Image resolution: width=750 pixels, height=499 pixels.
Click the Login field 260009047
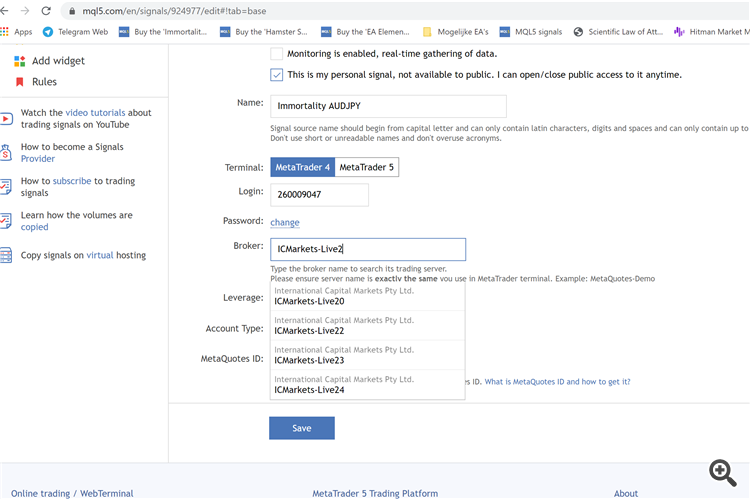[x=320, y=195]
